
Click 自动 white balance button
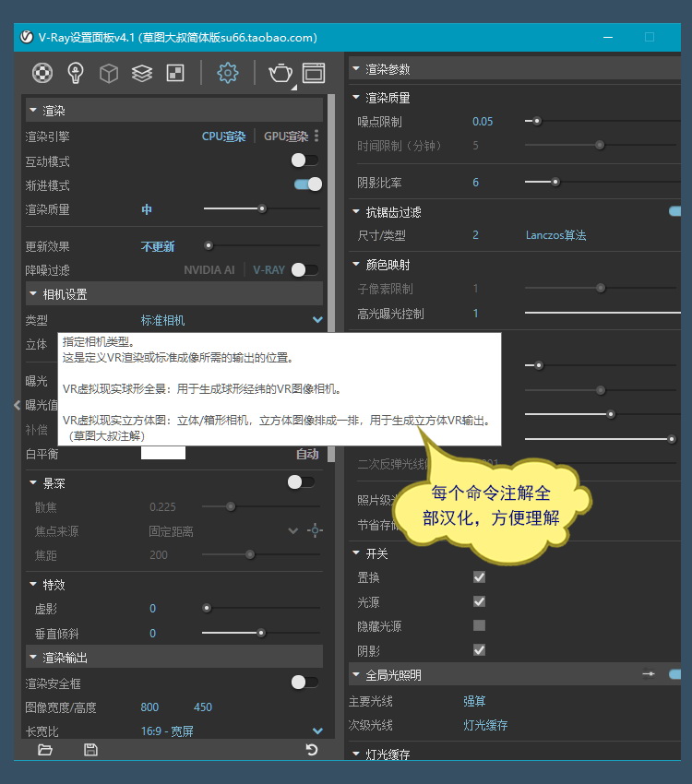click(x=307, y=454)
